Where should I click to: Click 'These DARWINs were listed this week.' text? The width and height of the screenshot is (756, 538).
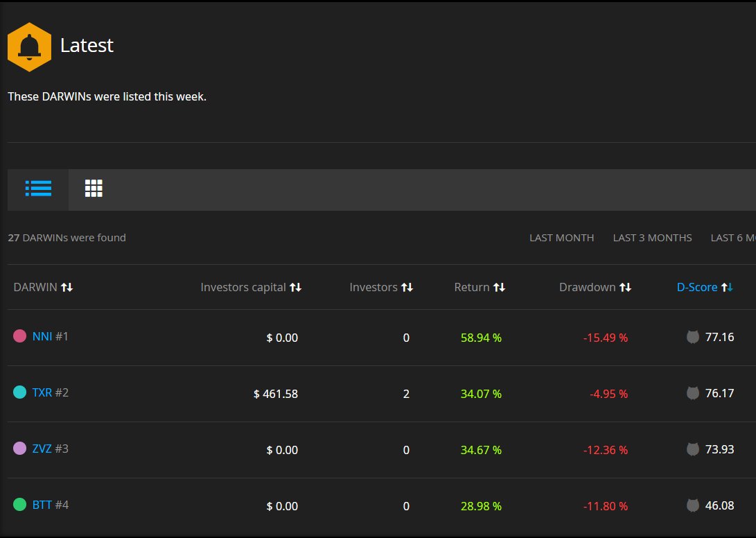pos(107,96)
